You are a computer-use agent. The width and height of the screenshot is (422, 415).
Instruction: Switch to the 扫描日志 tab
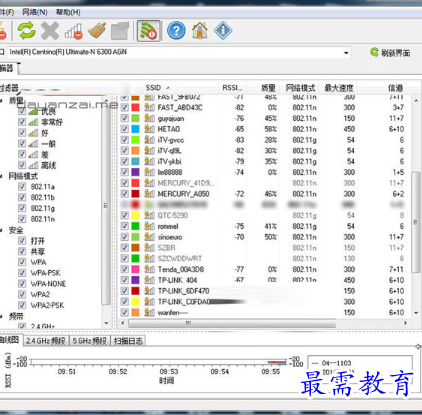click(x=128, y=341)
